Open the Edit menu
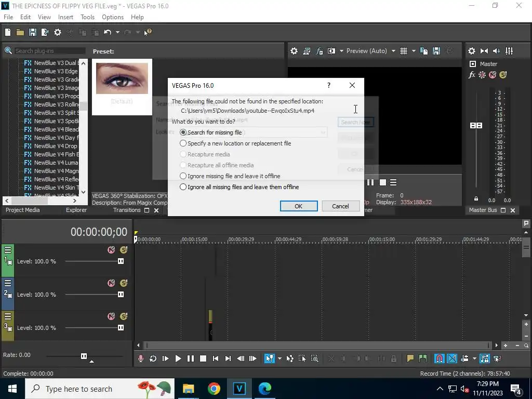 25,17
